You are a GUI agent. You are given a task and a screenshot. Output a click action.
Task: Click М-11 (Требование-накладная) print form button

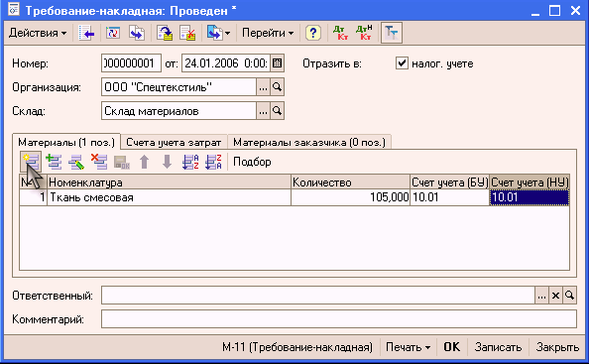click(297, 347)
